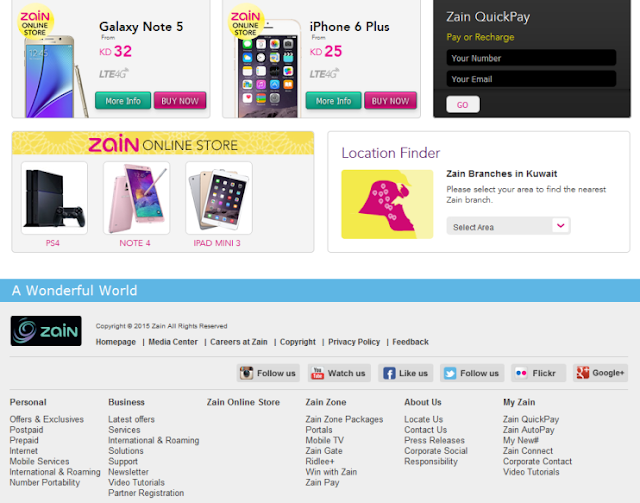Click the Your Number input field

pyautogui.click(x=531, y=58)
